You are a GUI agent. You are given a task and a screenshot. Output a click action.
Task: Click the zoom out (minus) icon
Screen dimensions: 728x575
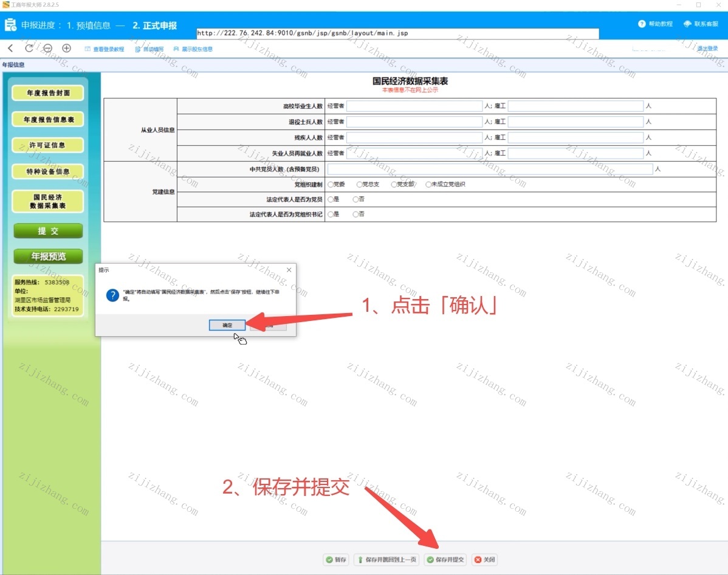(48, 48)
